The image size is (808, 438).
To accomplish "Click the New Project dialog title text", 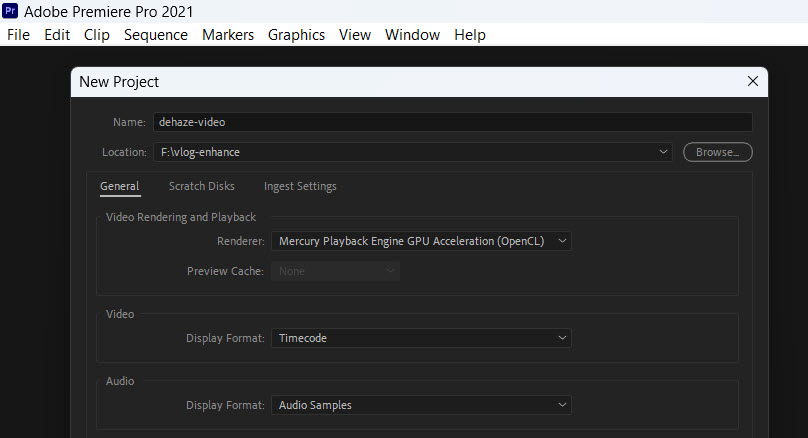I will pos(119,82).
